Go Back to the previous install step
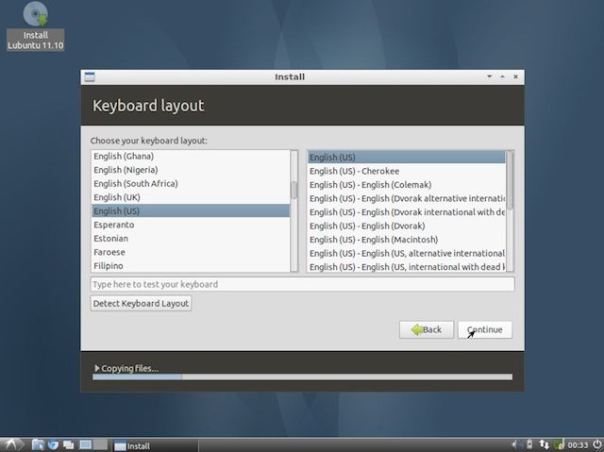 [x=426, y=330]
